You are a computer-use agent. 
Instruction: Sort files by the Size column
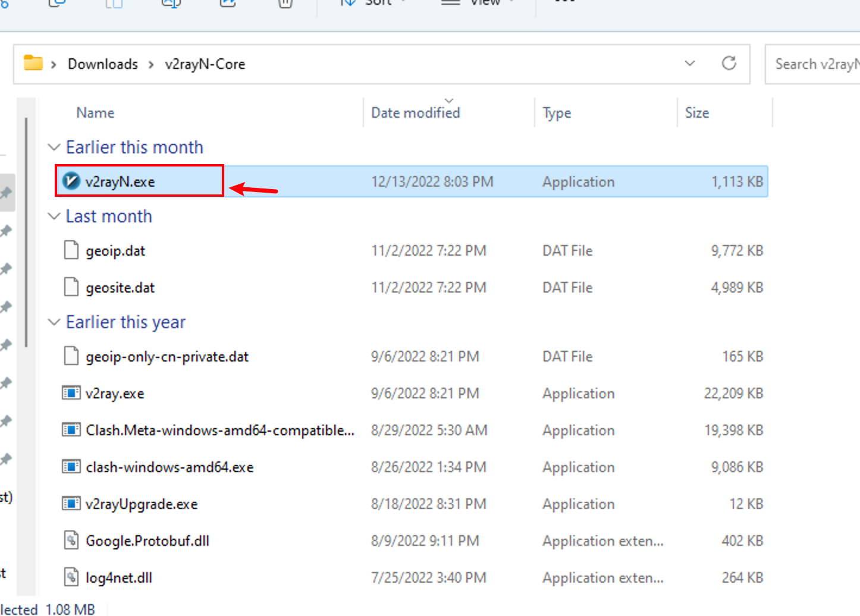click(x=697, y=112)
